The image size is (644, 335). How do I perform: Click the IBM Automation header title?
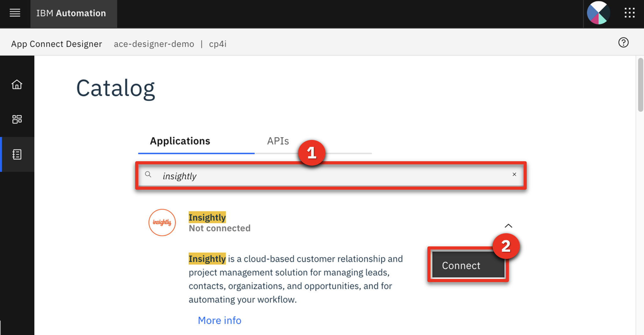tap(71, 13)
